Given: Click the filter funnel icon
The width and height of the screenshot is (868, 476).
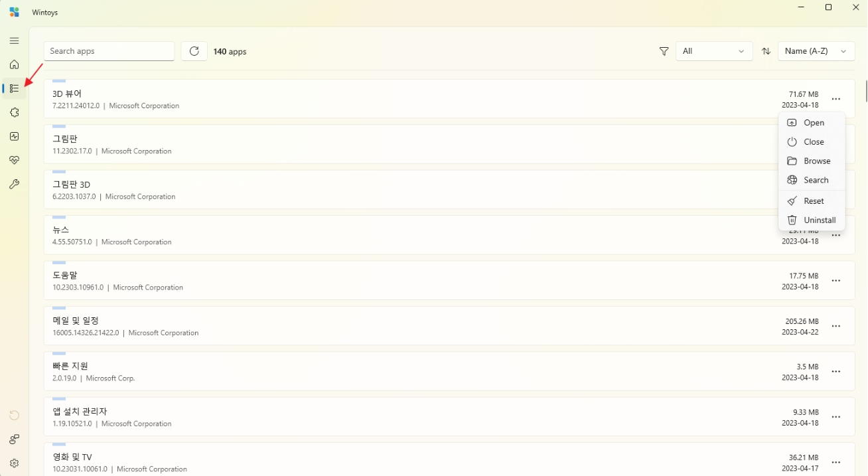Looking at the screenshot, I should coord(664,51).
